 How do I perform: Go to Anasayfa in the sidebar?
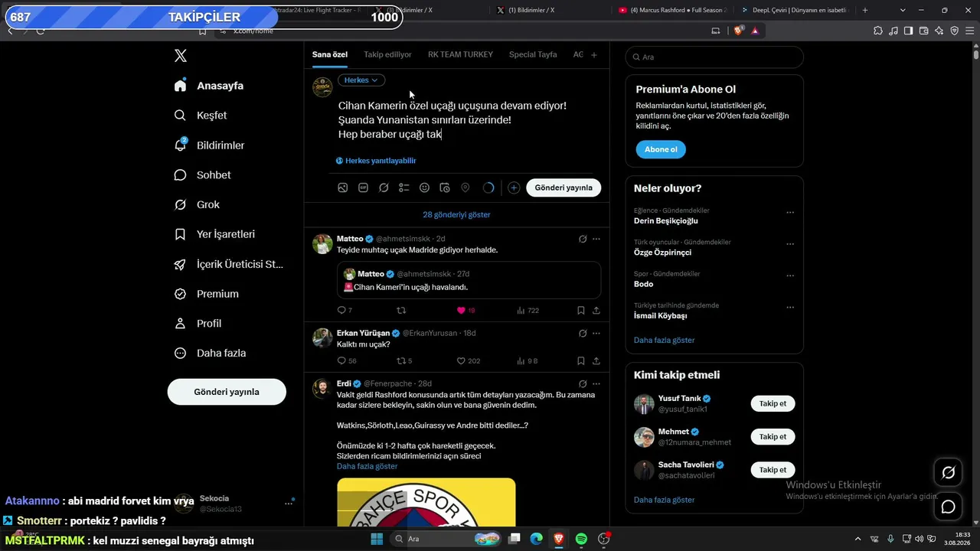pyautogui.click(x=209, y=86)
